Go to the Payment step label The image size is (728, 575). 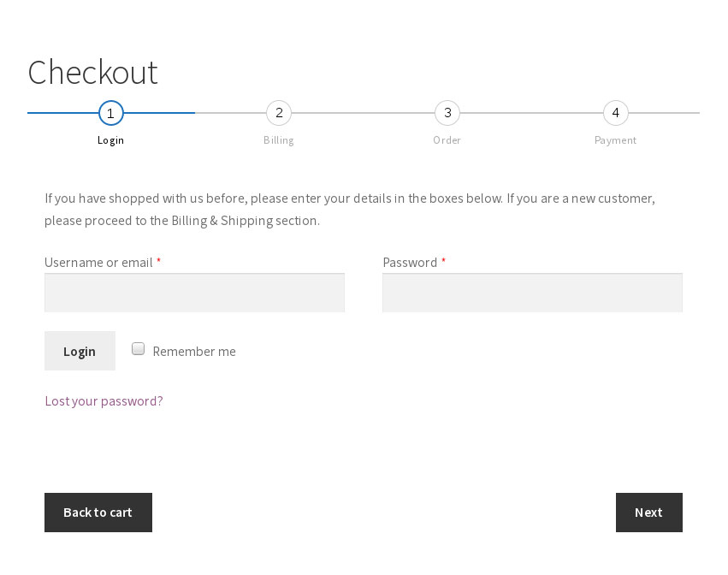pos(615,139)
